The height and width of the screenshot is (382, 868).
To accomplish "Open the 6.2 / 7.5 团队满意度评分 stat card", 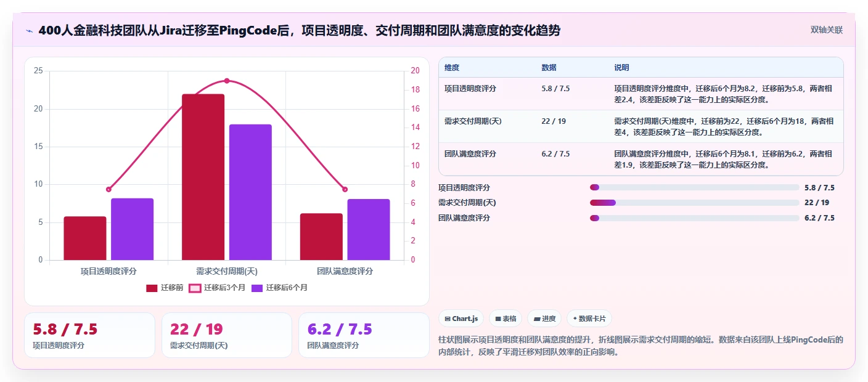I will [364, 335].
